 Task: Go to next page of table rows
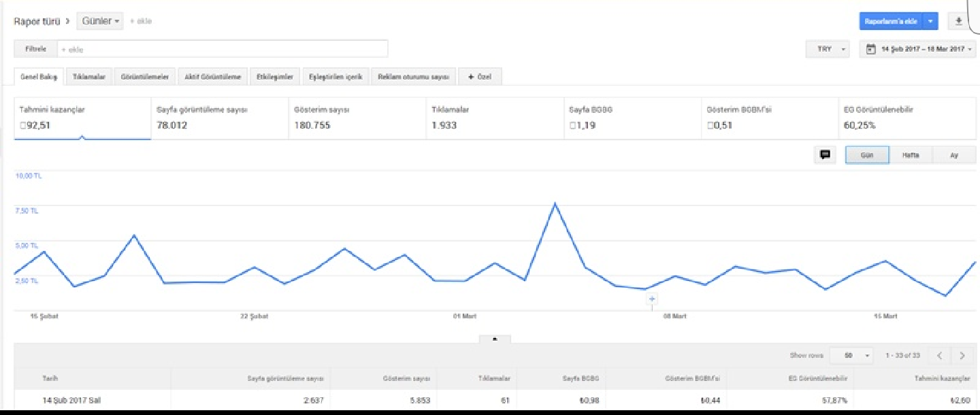(962, 355)
